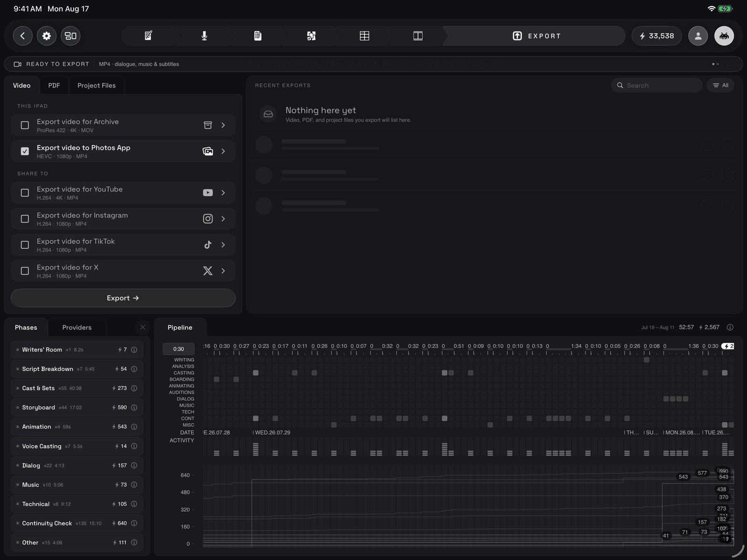Viewport: 747px width, 560px height.
Task: Open the robot avatar icon
Action: pos(724,36)
